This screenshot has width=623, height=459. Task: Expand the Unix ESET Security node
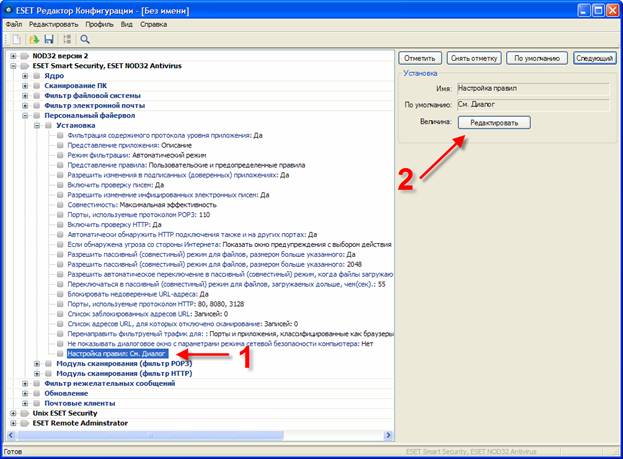(x=13, y=413)
